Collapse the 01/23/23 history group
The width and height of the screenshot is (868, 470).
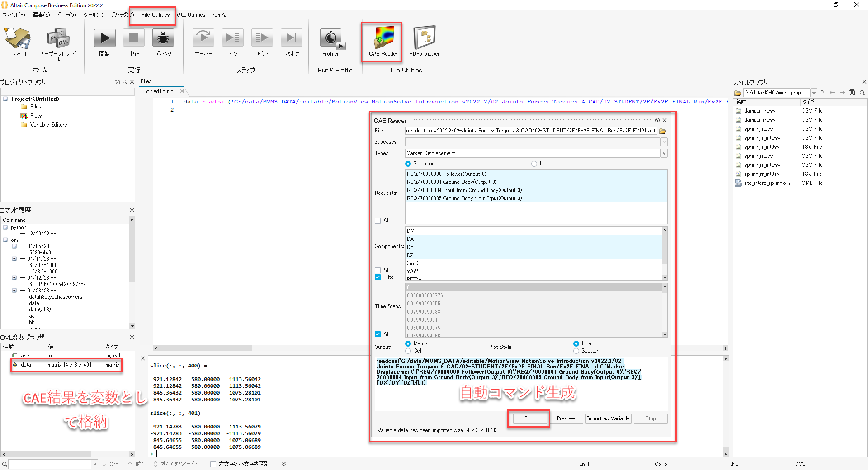tap(14, 291)
